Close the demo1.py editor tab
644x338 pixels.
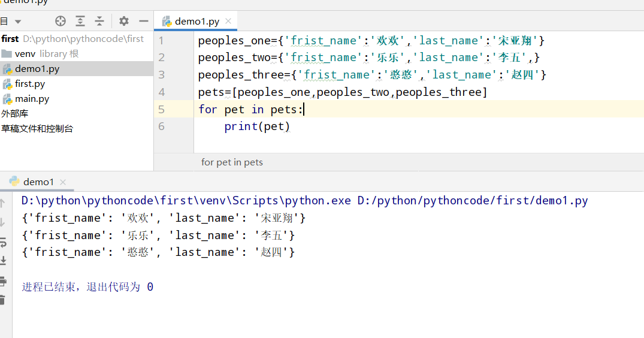228,21
